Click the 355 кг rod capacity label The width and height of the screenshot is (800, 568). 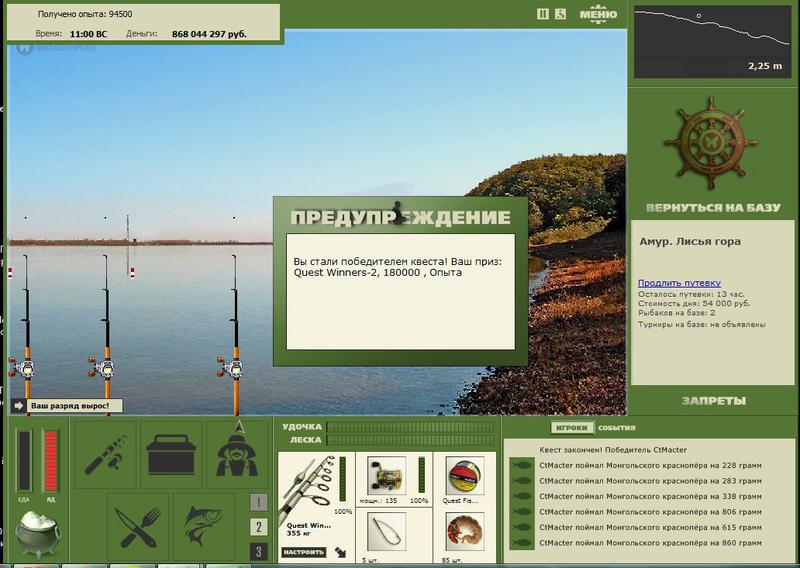[x=299, y=533]
